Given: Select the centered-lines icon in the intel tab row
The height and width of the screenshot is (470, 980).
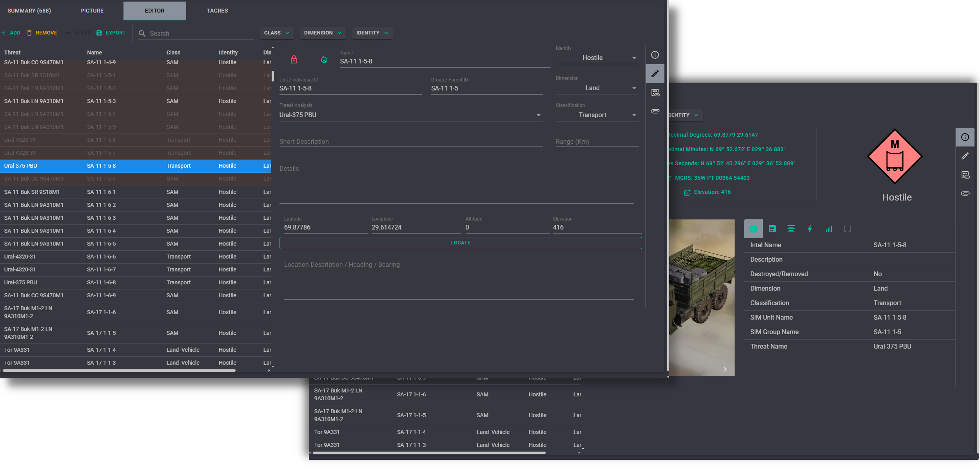Looking at the screenshot, I should [791, 229].
